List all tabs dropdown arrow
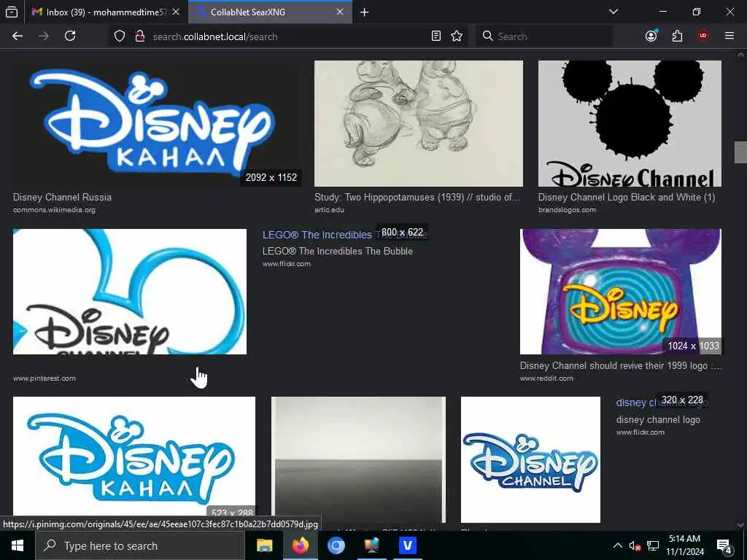This screenshot has height=560, width=747. 614,12
